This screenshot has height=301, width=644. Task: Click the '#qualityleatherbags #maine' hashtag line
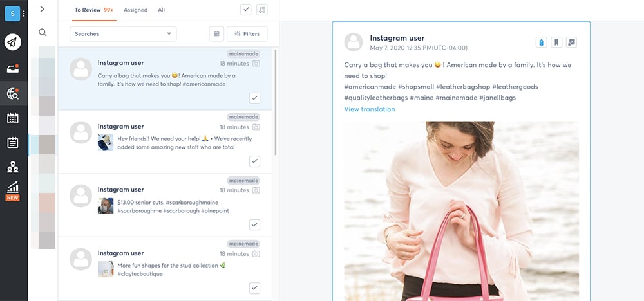pyautogui.click(x=430, y=98)
